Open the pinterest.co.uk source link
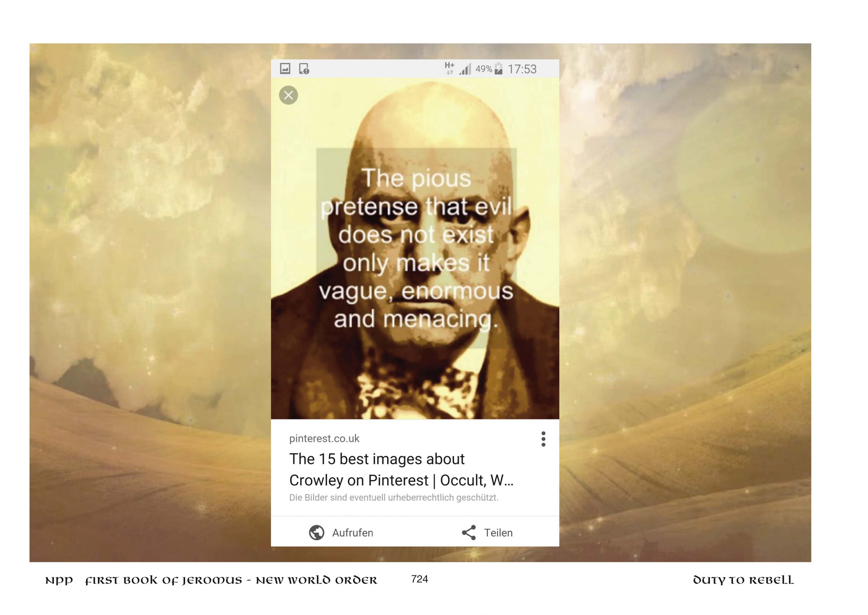The image size is (868, 615). pyautogui.click(x=324, y=438)
